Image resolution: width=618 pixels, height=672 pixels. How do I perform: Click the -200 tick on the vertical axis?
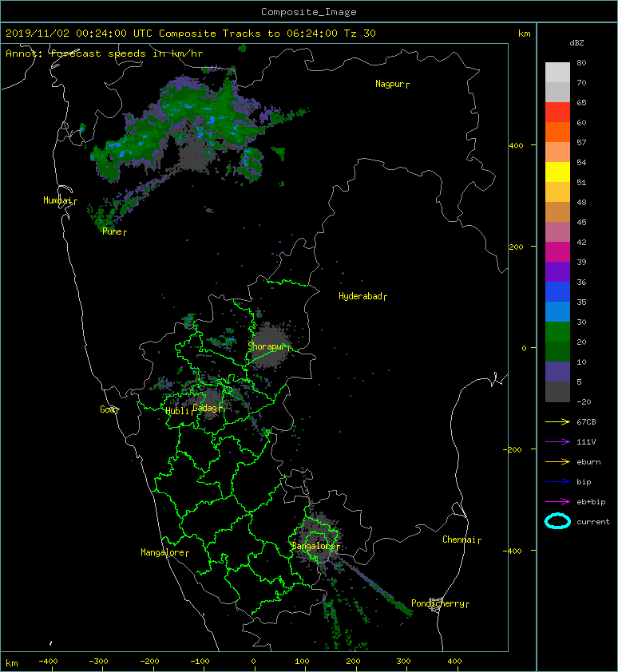[513, 449]
